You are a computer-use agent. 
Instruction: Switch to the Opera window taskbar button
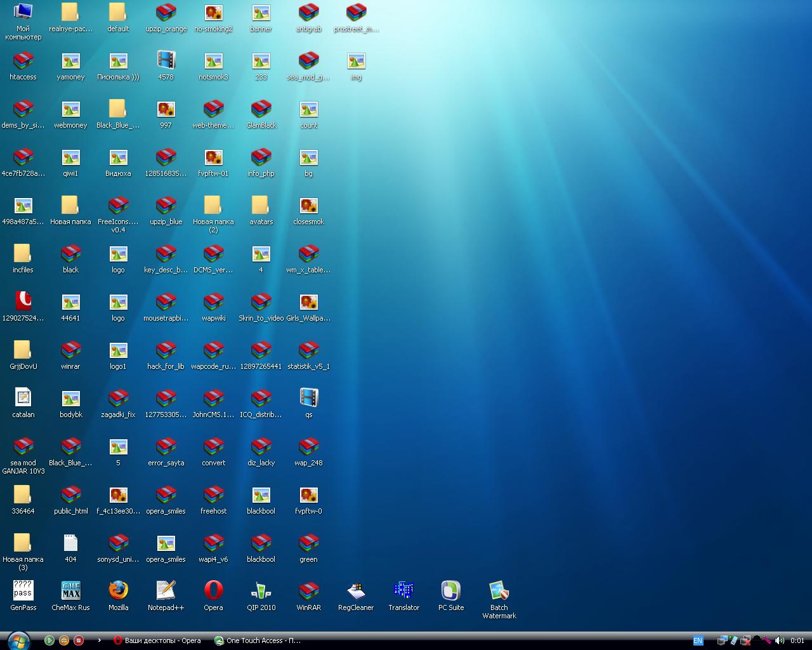(x=157, y=640)
